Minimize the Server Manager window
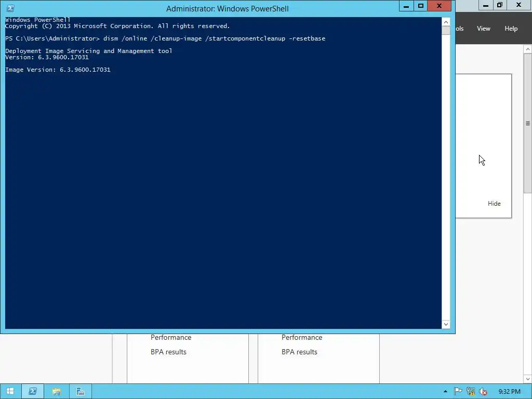Viewport: 532px width, 399px height. [x=486, y=5]
